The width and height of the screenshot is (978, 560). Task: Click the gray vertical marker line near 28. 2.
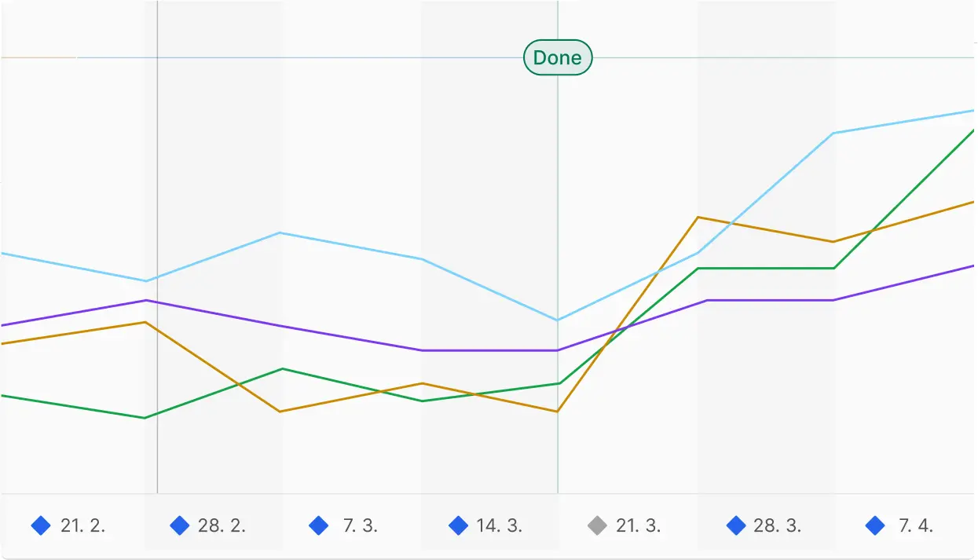coord(158,157)
